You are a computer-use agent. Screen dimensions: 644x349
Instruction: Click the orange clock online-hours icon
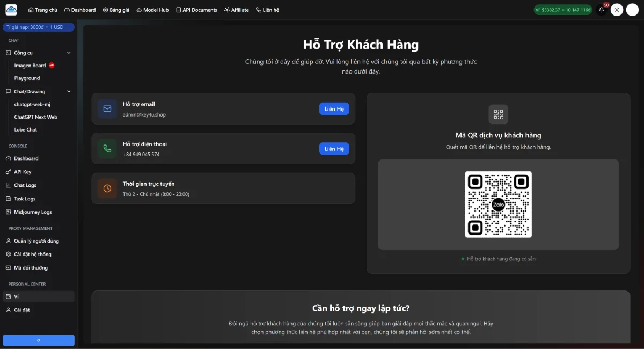point(107,188)
